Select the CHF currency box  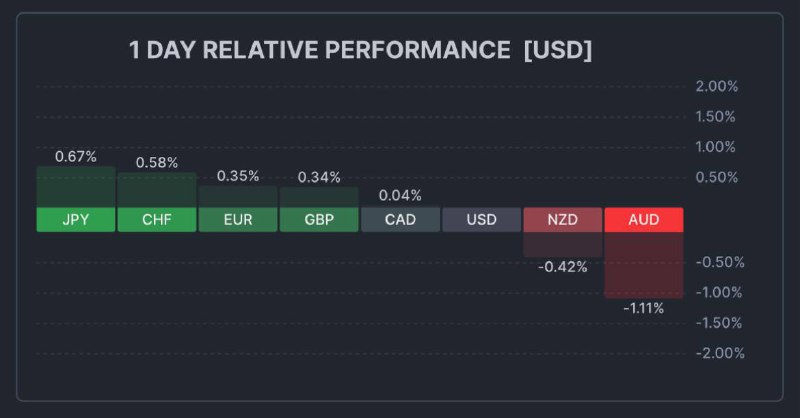click(157, 219)
